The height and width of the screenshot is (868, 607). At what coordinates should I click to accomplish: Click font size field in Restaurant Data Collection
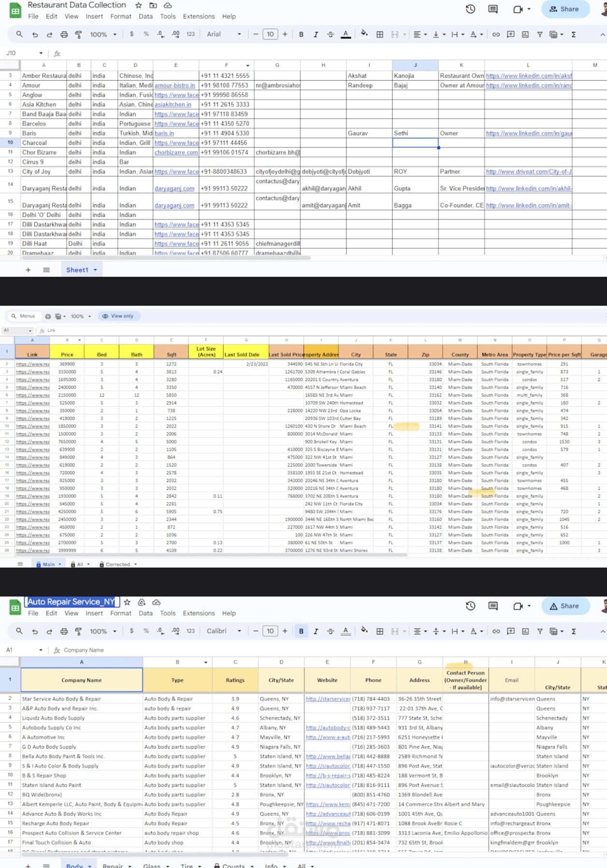(270, 34)
